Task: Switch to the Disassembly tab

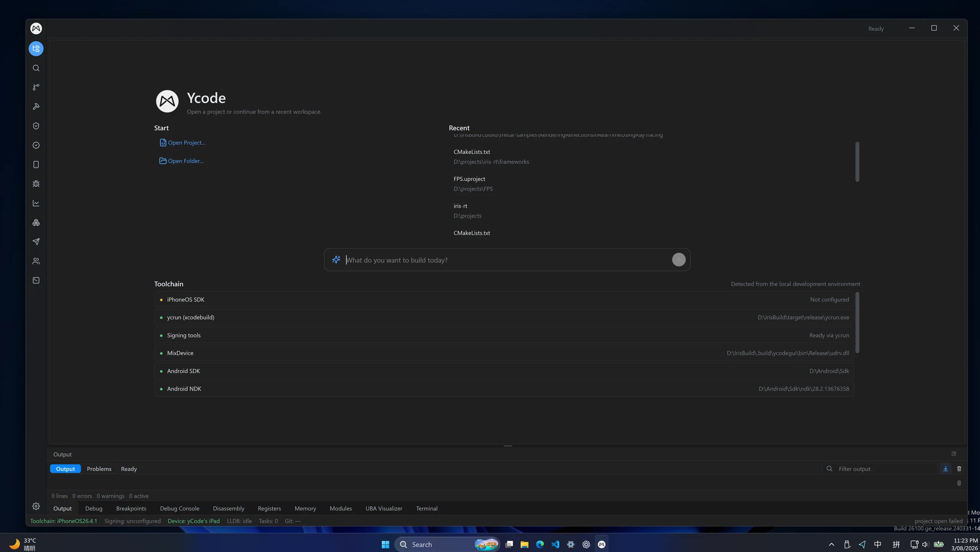Action: [x=229, y=508]
